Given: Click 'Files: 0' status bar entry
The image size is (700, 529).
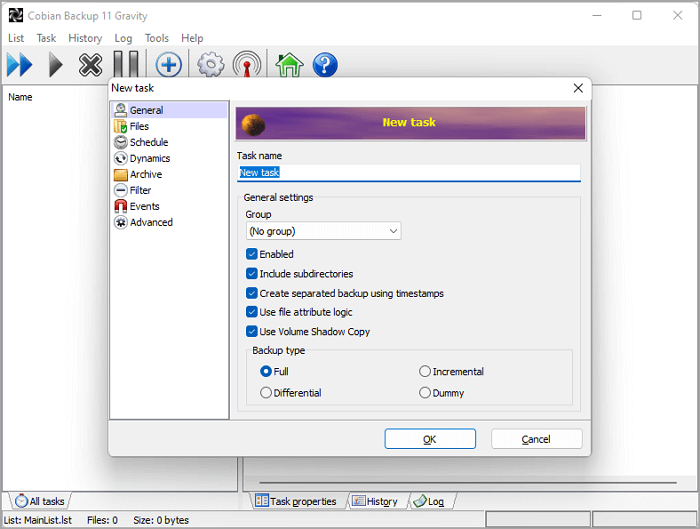Looking at the screenshot, I should [102, 521].
